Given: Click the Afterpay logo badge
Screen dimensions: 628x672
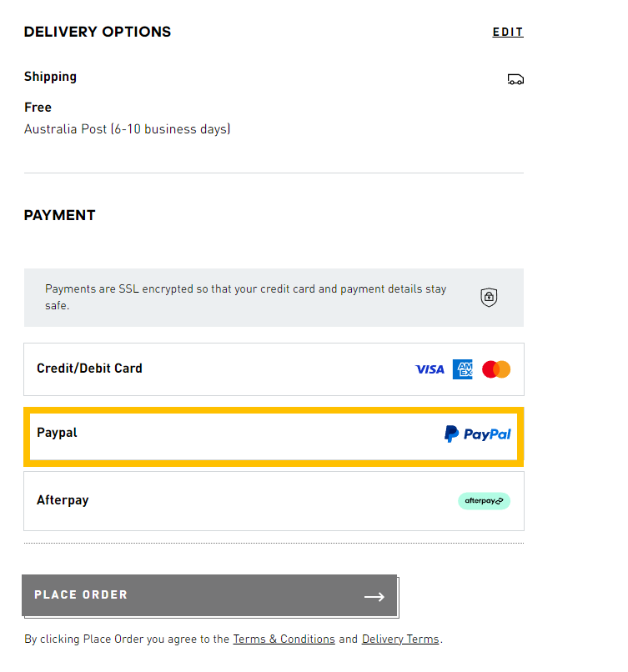Looking at the screenshot, I should coord(484,500).
